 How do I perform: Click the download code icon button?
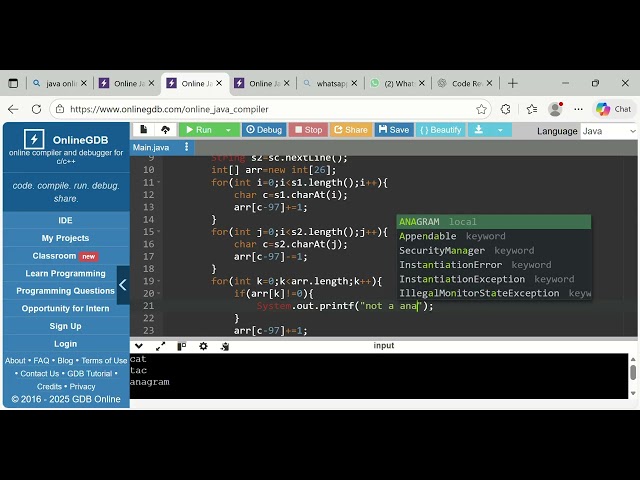(x=479, y=130)
